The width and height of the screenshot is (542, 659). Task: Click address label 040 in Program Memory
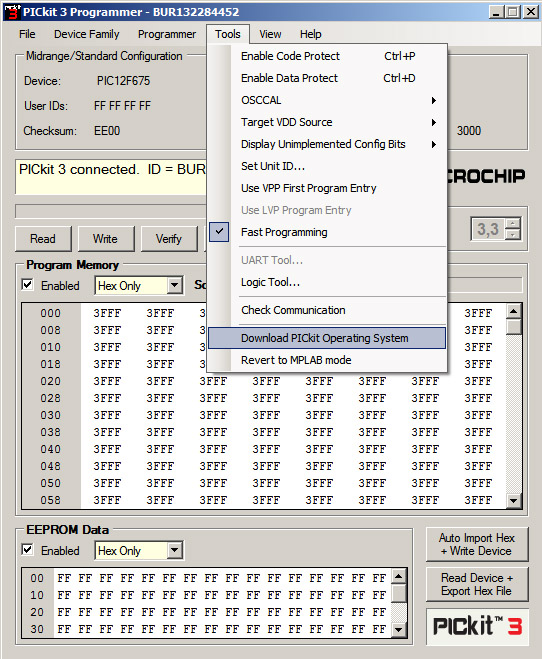coord(50,449)
